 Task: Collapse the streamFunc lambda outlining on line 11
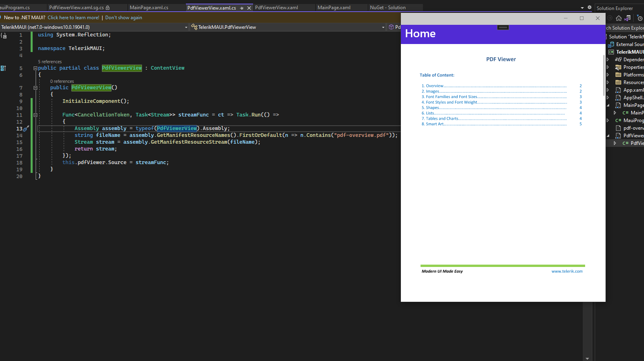tap(35, 115)
